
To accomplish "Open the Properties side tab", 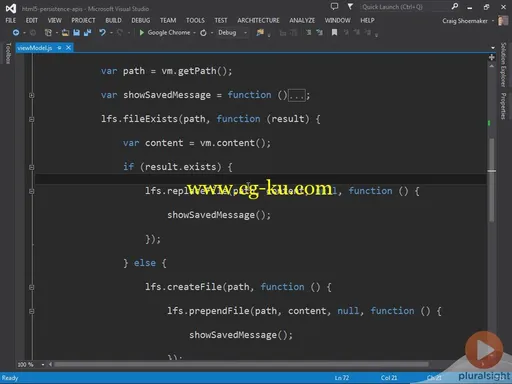I will pyautogui.click(x=503, y=106).
